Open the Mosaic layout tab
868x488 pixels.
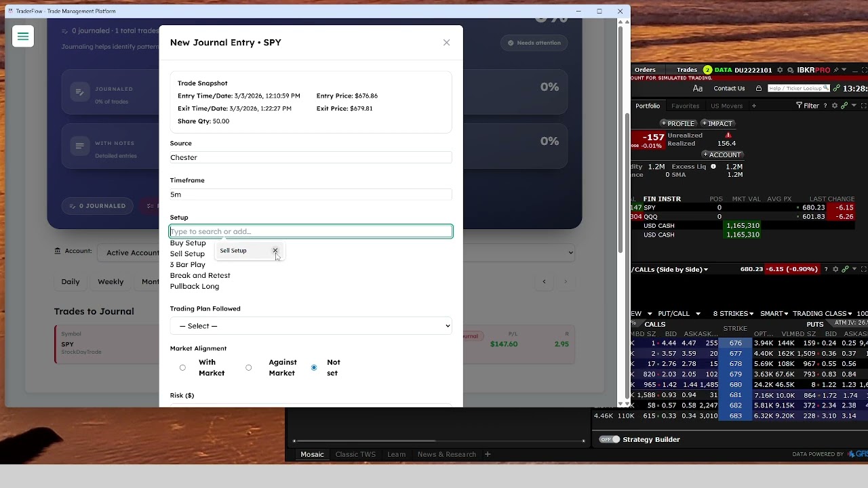[x=312, y=454]
